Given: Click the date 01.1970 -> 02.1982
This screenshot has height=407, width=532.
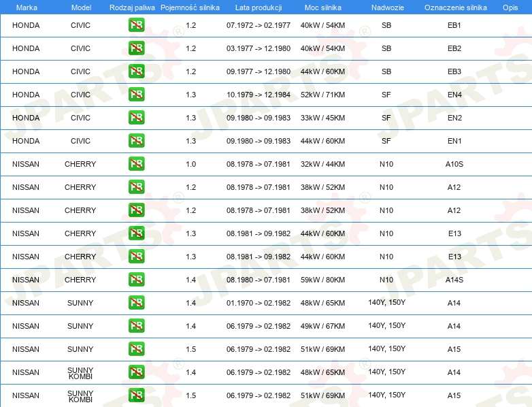Looking at the screenshot, I should (259, 303).
